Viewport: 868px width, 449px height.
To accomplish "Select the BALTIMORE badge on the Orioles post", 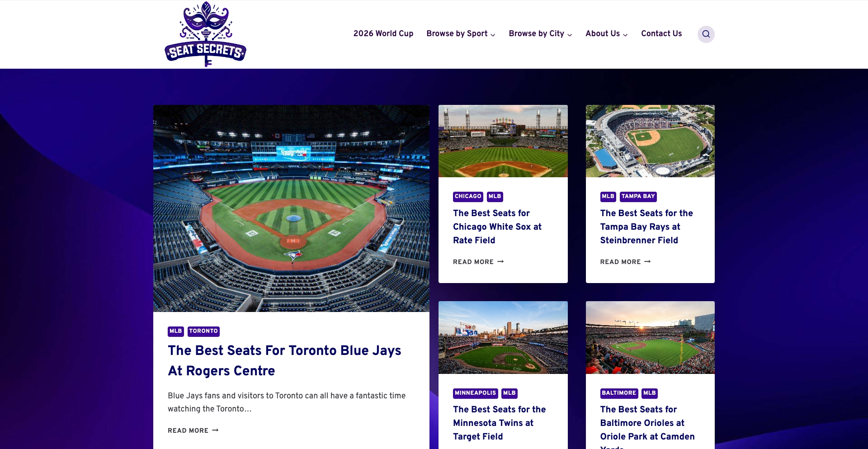I will 619,393.
